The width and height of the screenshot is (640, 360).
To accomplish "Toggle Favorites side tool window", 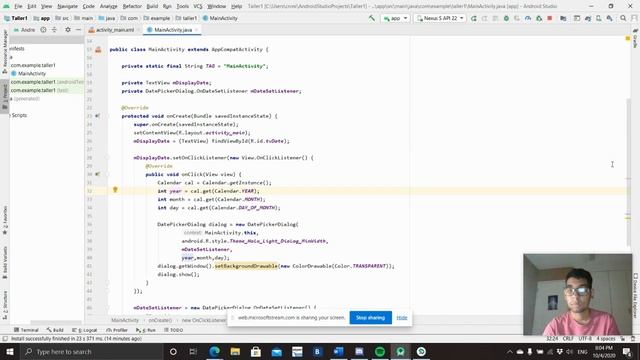I will click(x=5, y=220).
